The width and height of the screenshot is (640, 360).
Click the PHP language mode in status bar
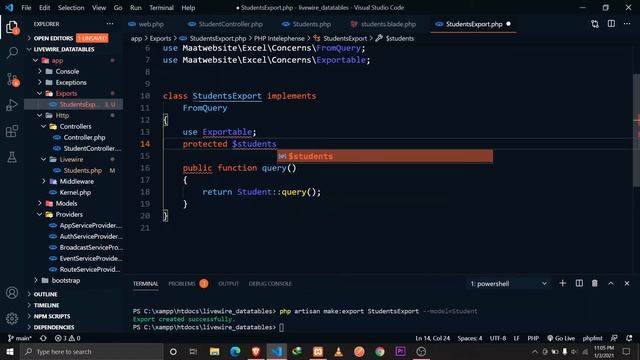533,338
